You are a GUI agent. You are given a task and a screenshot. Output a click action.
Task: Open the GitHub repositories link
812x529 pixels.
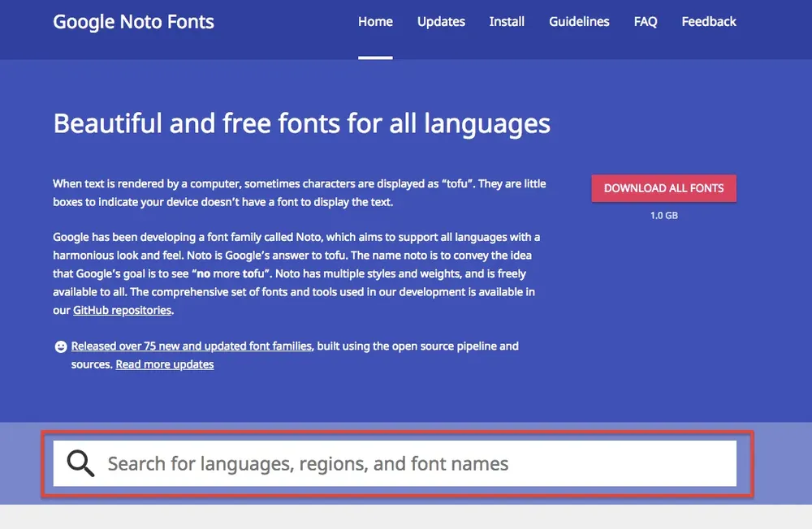tap(123, 310)
